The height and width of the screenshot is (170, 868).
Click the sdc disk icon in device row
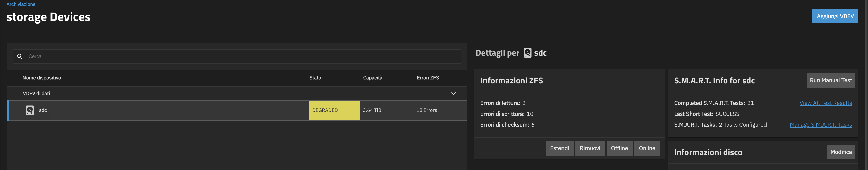point(30,110)
